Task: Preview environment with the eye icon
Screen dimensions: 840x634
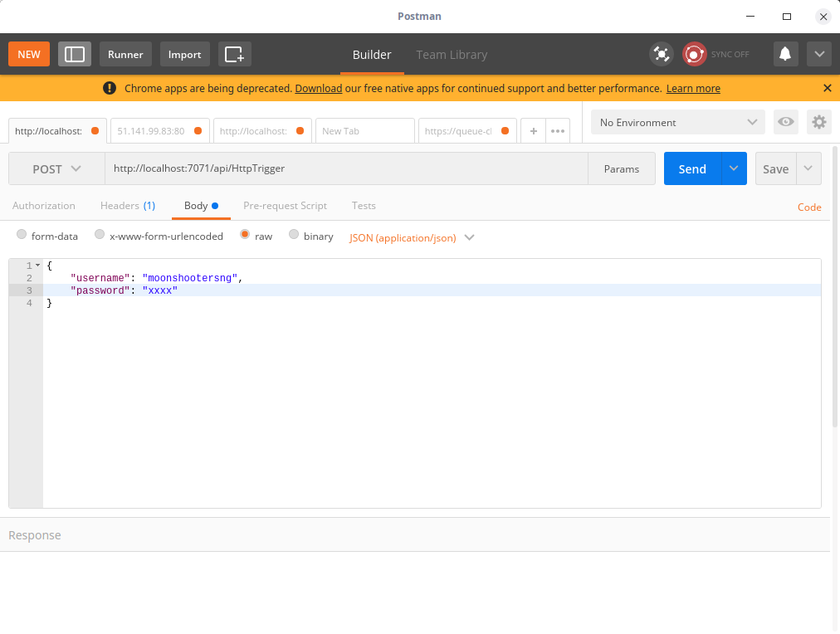Action: [x=785, y=121]
